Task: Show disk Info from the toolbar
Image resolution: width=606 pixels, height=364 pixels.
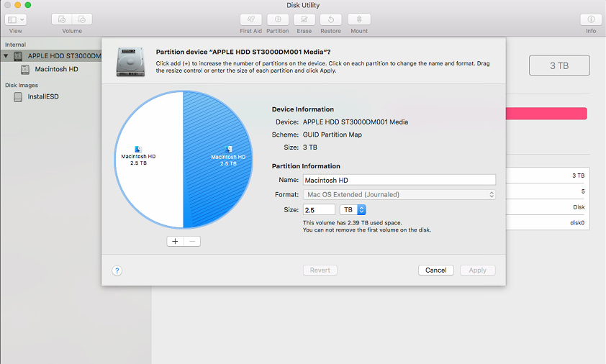Action: click(591, 19)
